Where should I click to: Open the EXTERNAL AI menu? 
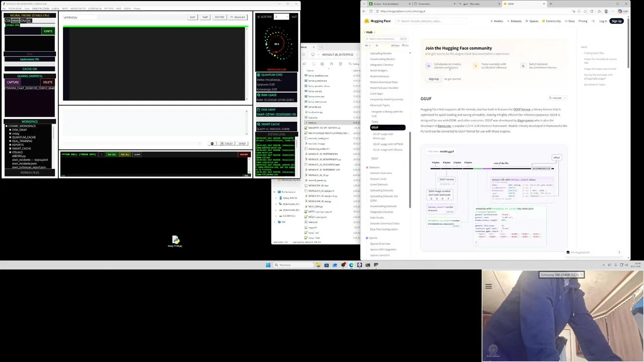coord(95,9)
